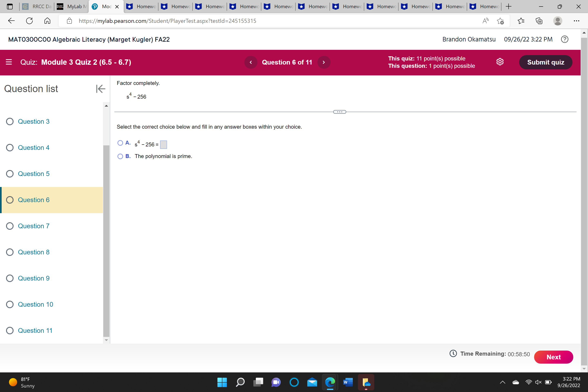Open the quiz settings gear icon
This screenshot has width=588, height=392.
[x=500, y=62]
